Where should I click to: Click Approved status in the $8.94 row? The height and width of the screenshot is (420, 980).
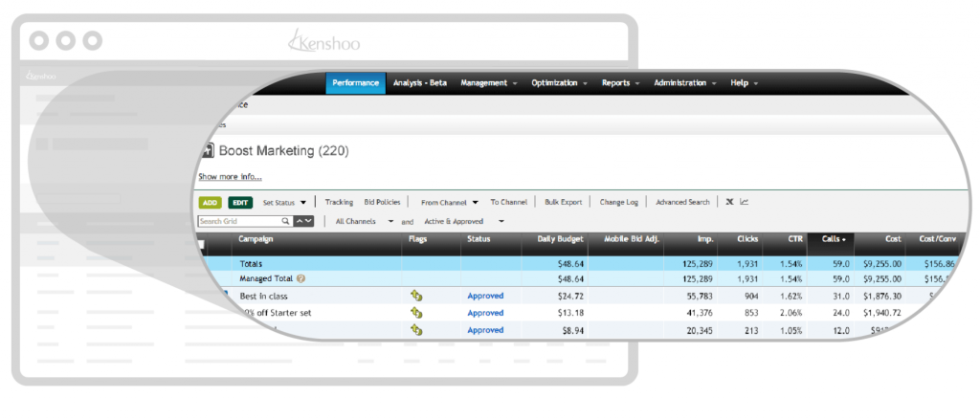[x=485, y=329]
